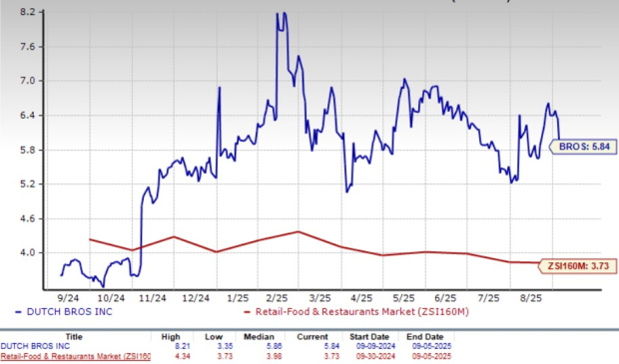Click the ZSI160M: 3.73 value label

[578, 266]
